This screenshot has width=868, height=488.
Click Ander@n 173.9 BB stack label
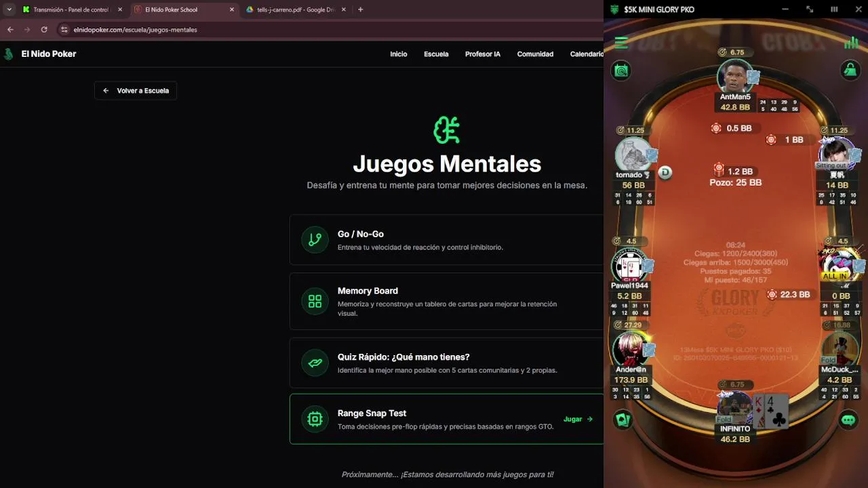(631, 380)
